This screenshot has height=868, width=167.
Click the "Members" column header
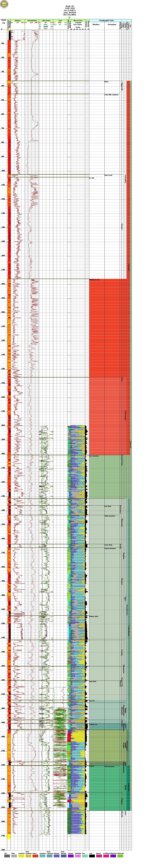[x=96, y=25]
